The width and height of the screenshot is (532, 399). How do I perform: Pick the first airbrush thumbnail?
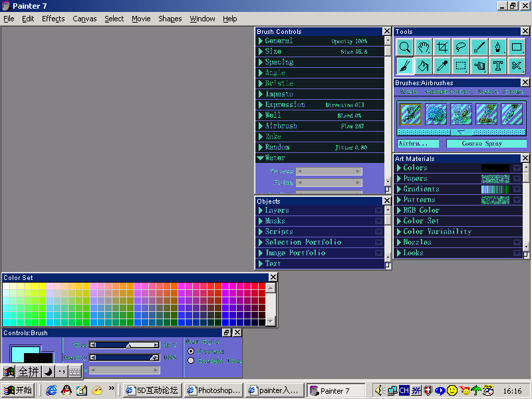click(410, 114)
